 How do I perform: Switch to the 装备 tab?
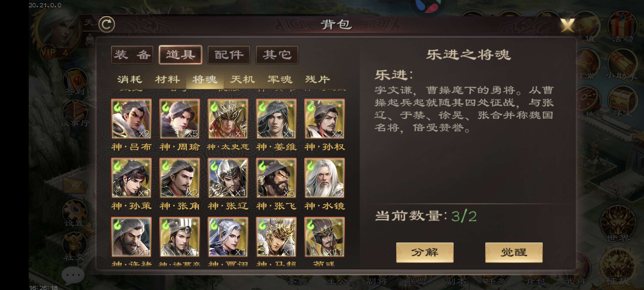tap(132, 55)
